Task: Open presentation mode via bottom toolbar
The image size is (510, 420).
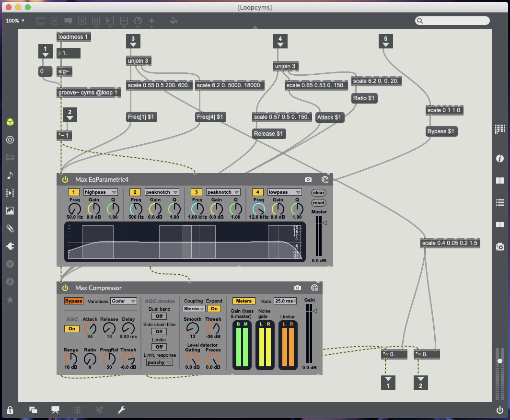Action: tap(55, 410)
